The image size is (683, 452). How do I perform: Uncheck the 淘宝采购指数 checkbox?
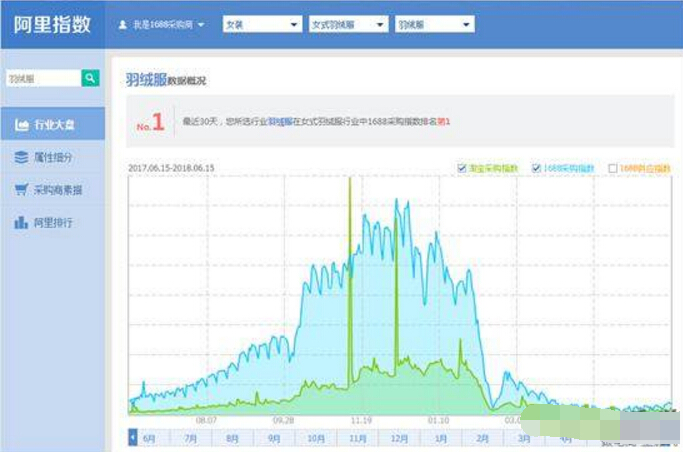pyautogui.click(x=461, y=168)
